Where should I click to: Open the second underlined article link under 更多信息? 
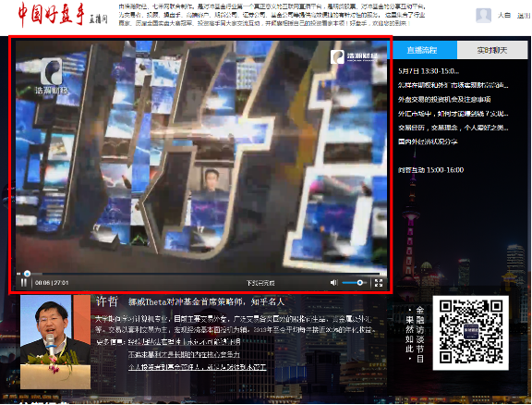[x=184, y=354]
